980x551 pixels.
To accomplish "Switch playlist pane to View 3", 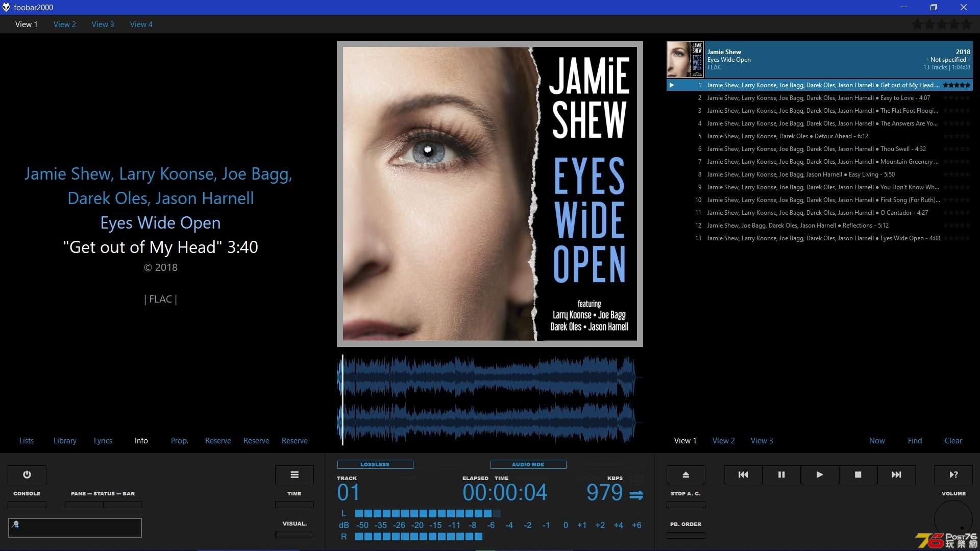I will (x=762, y=441).
